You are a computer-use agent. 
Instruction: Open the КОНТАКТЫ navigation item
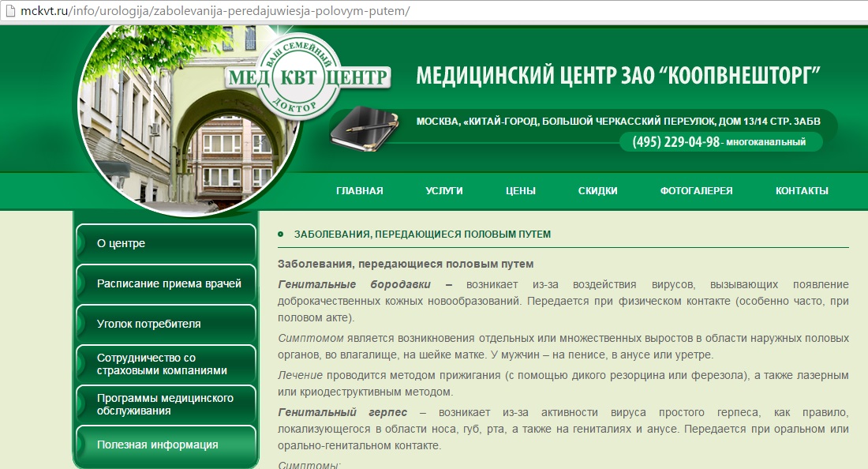[x=801, y=190]
